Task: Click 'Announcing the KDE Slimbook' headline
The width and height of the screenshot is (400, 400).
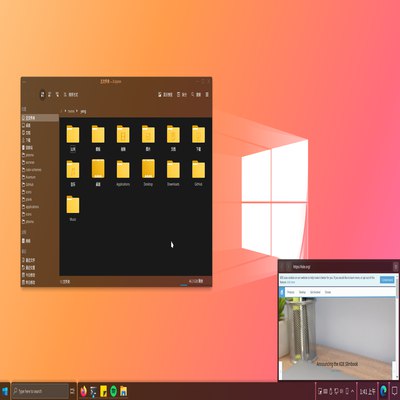Action: (x=337, y=364)
